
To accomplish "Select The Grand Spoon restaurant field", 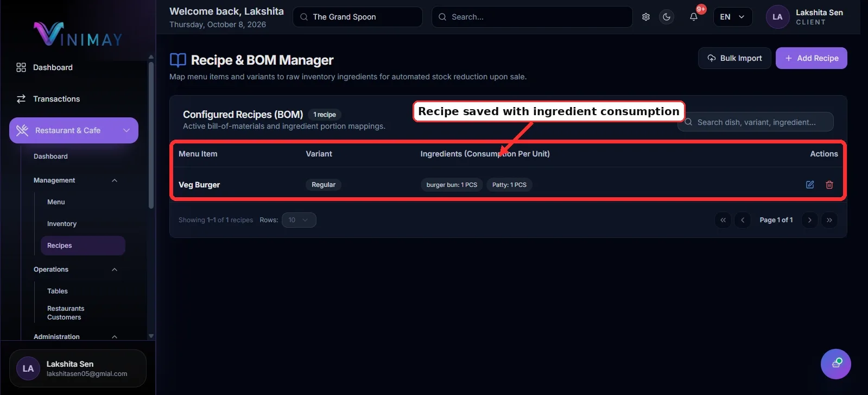I will point(358,17).
